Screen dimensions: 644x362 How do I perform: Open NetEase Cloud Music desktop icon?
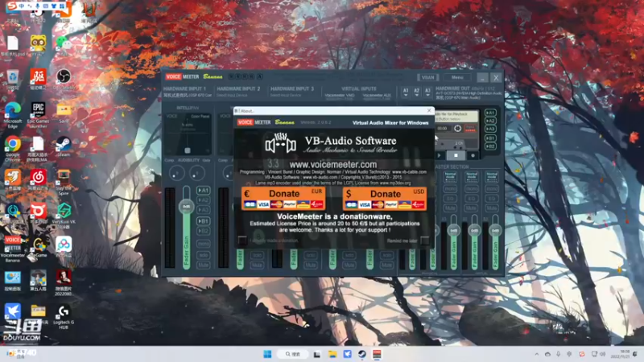click(x=38, y=180)
